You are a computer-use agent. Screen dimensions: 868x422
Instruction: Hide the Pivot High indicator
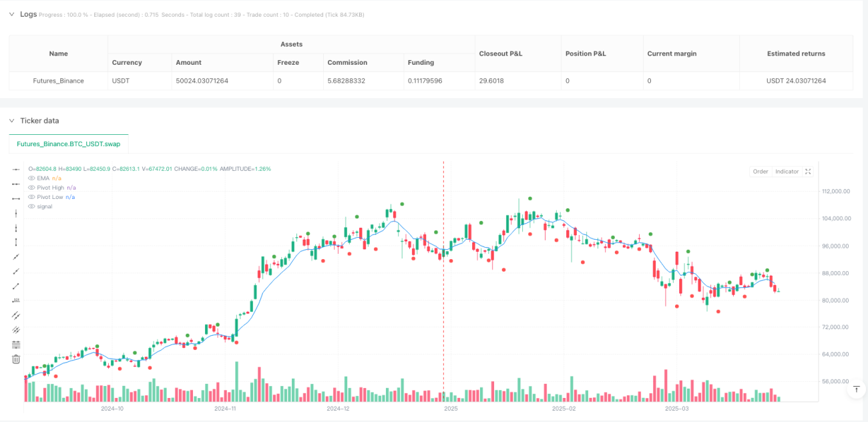pos(31,188)
